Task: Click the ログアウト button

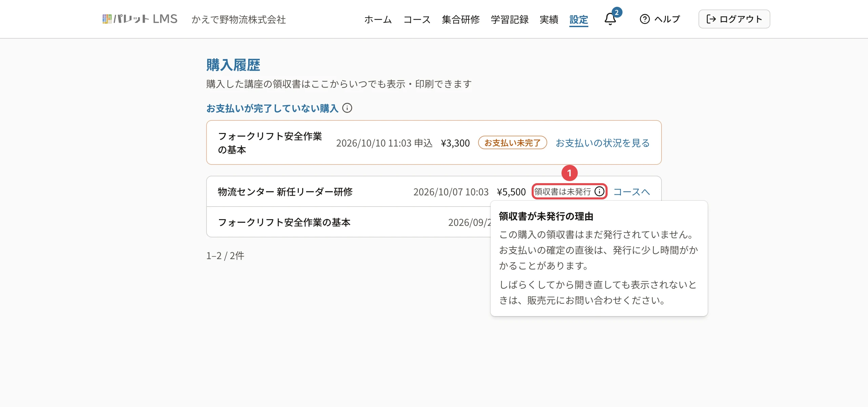Action: point(734,19)
